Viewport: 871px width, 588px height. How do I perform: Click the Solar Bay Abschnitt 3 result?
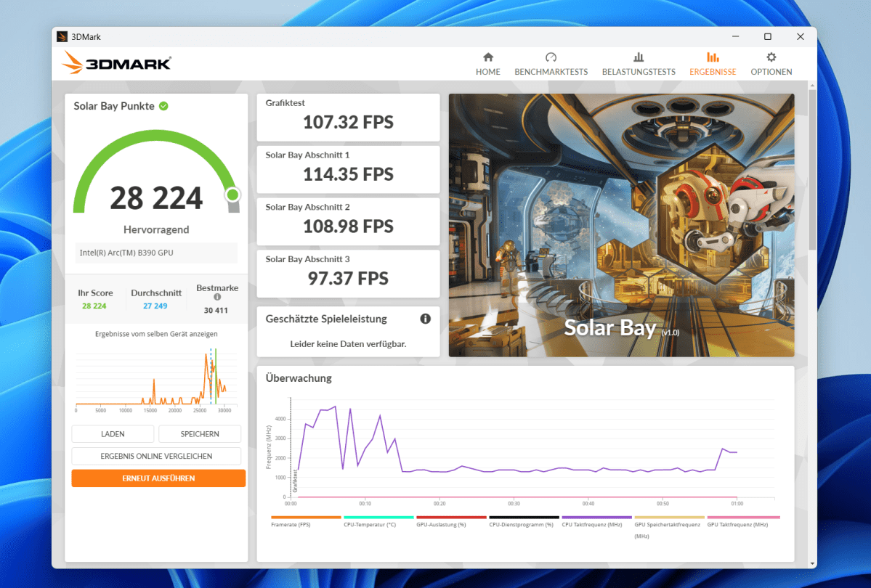[x=348, y=274]
